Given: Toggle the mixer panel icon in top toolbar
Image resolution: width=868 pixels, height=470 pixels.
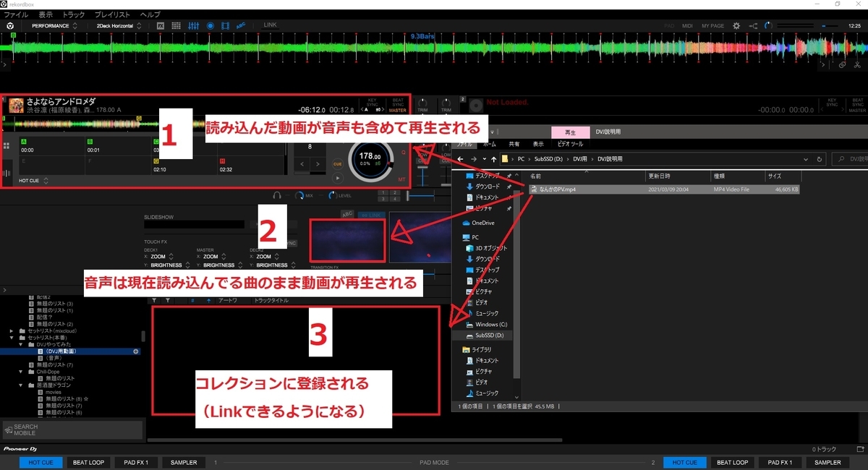Looking at the screenshot, I should pyautogui.click(x=194, y=25).
